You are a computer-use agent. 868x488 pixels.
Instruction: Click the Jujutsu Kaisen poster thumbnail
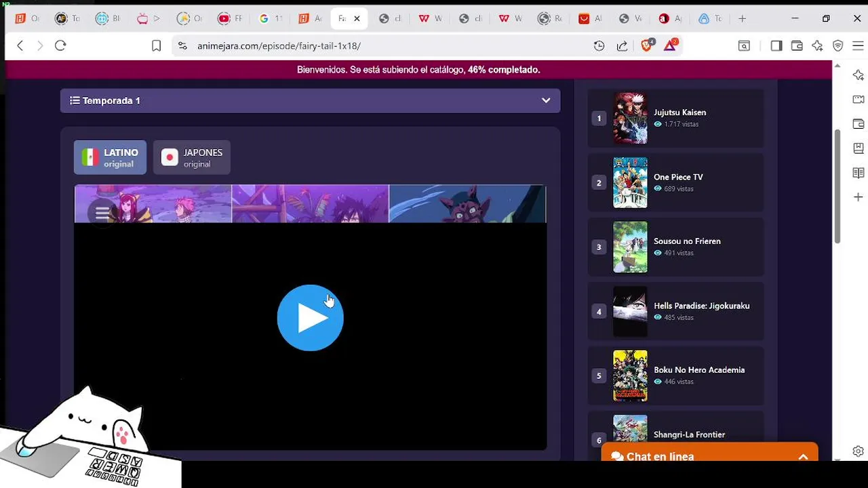click(630, 119)
